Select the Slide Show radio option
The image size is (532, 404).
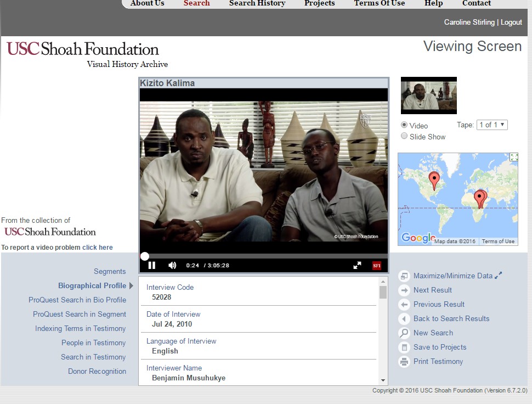pos(404,136)
